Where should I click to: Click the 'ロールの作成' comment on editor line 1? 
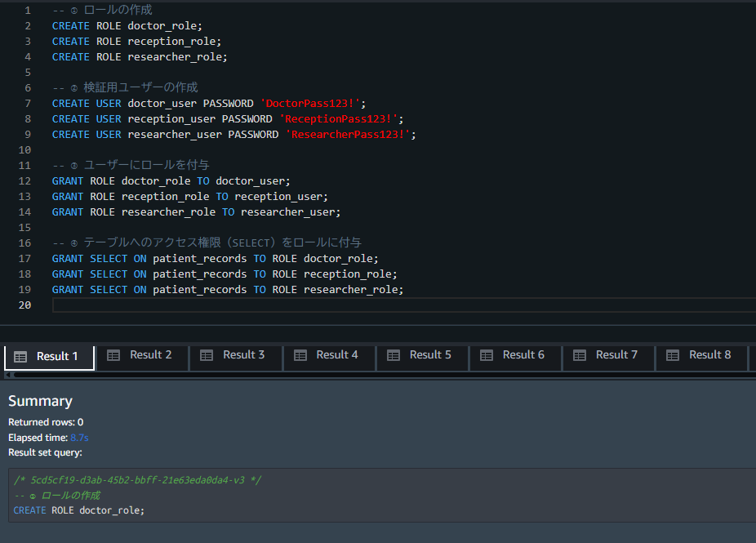tap(102, 10)
